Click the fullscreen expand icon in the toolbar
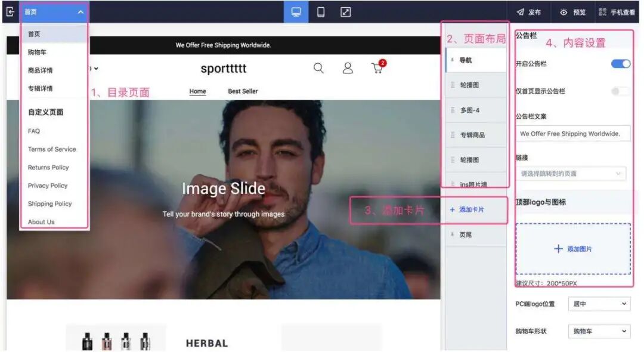The width and height of the screenshot is (644, 352). 345,11
